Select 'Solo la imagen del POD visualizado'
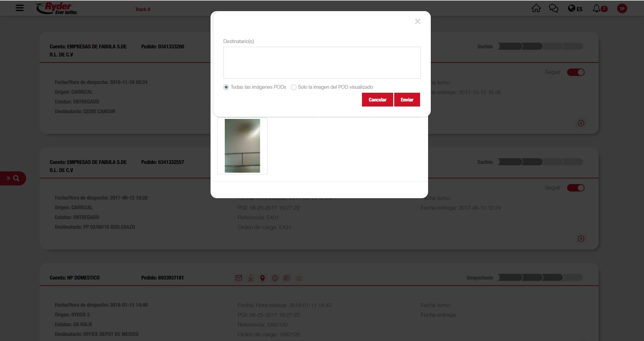The width and height of the screenshot is (644, 341). 293,87
